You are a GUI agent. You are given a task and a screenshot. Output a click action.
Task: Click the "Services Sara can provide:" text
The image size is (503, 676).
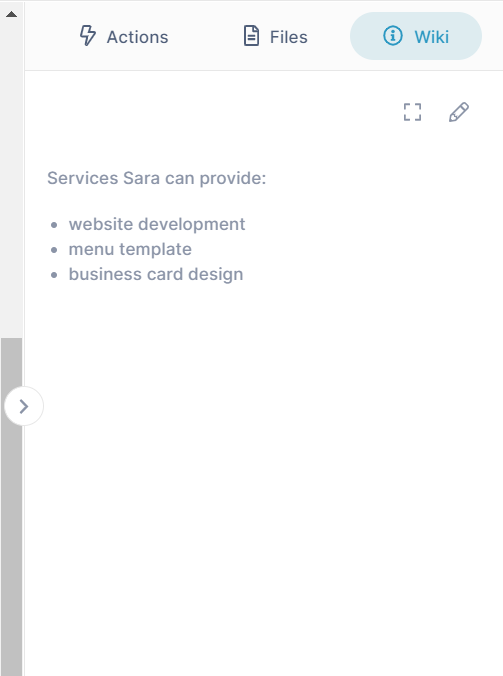[x=156, y=178]
